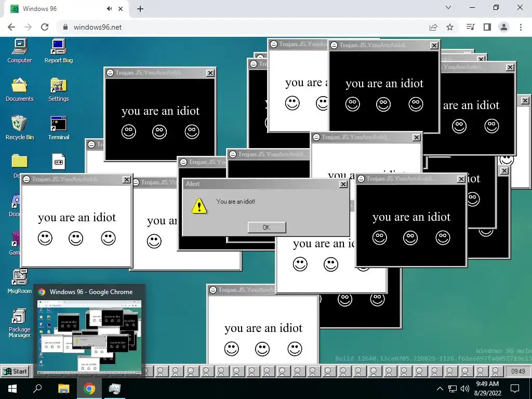Image resolution: width=532 pixels, height=399 pixels.
Task: Click the Windows Start logo on taskbar
Action: 12,389
